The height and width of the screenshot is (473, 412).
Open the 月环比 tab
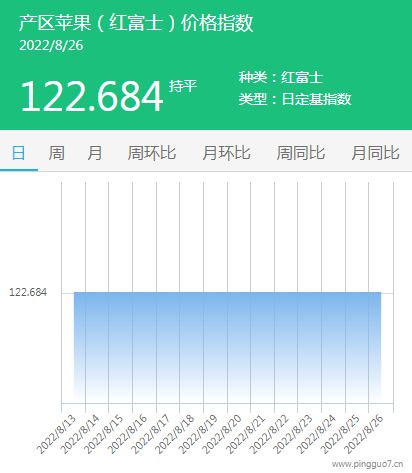click(226, 153)
